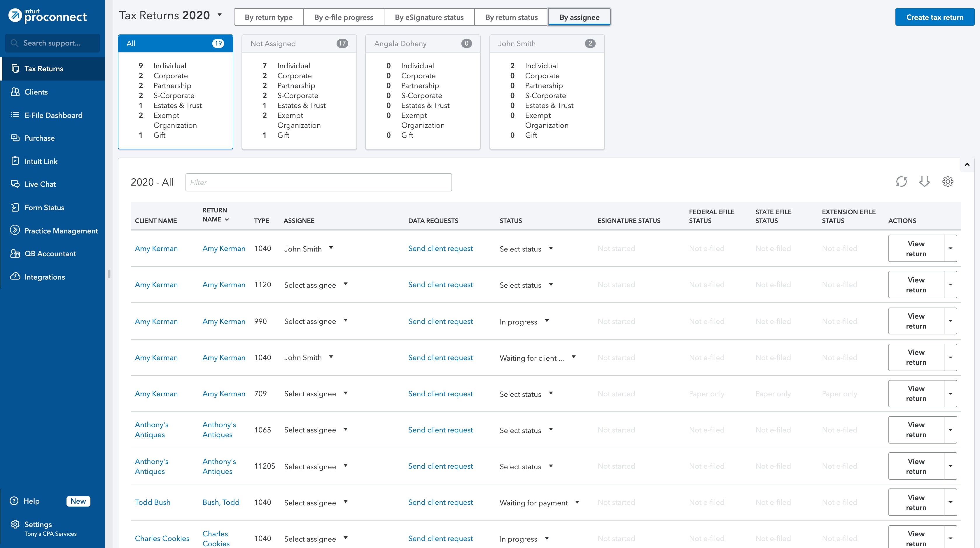This screenshot has width=980, height=548.
Task: Open status dropdown for Anthony's Antiques 1065
Action: pyautogui.click(x=526, y=430)
